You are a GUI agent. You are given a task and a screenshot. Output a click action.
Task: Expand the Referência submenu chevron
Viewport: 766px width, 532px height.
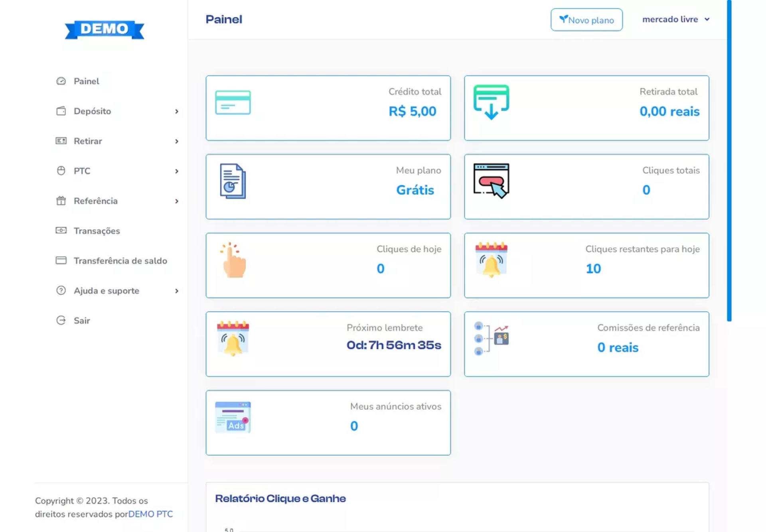(176, 201)
